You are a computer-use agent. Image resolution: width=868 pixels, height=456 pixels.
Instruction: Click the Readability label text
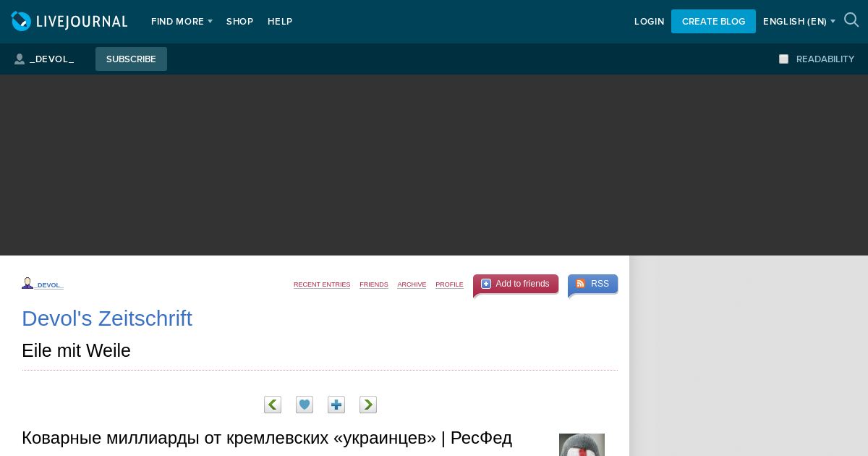(825, 59)
